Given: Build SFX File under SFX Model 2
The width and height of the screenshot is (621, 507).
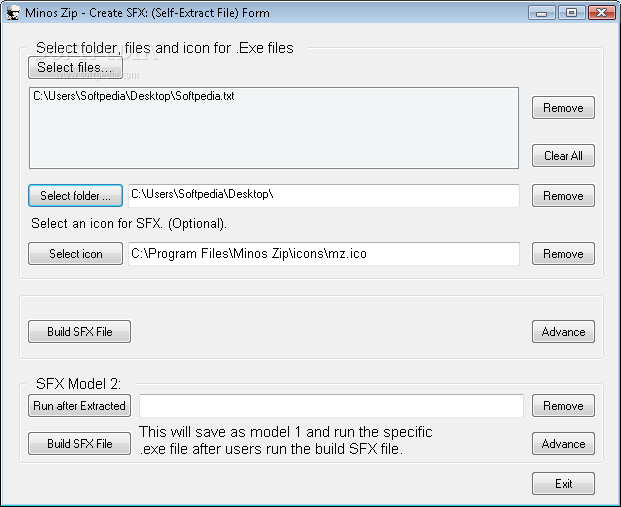Looking at the screenshot, I should (x=79, y=444).
